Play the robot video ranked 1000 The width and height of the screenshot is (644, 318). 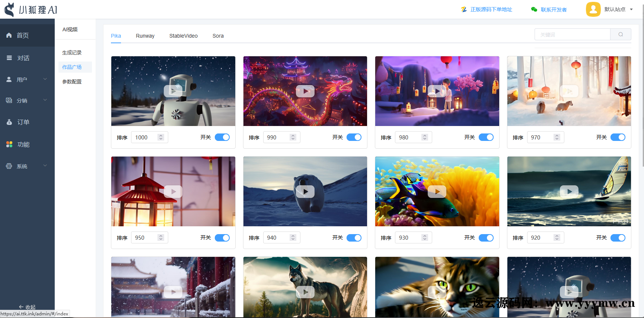tap(173, 91)
